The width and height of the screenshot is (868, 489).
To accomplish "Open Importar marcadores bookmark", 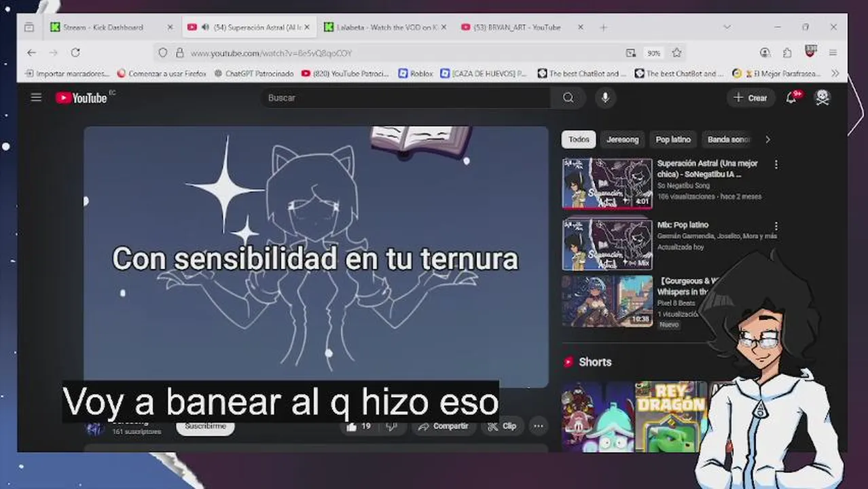I will click(x=67, y=73).
